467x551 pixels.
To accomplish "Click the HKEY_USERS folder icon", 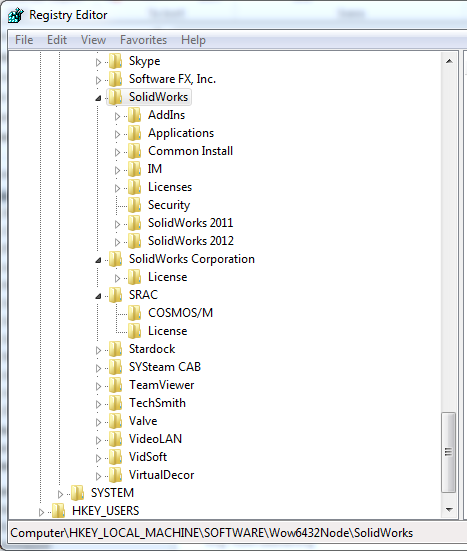I will (x=58, y=511).
